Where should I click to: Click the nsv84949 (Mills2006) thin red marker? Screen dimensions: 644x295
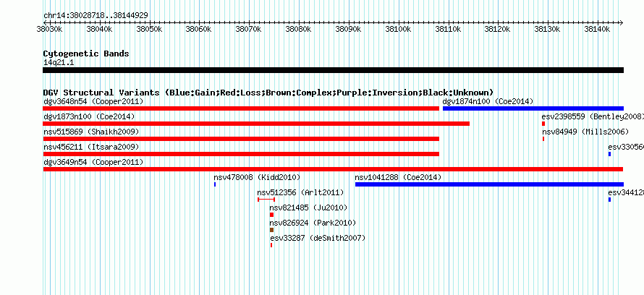tap(543, 139)
